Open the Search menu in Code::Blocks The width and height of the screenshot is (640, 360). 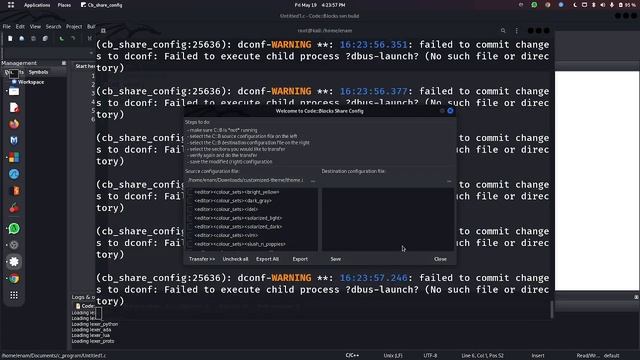point(53,27)
